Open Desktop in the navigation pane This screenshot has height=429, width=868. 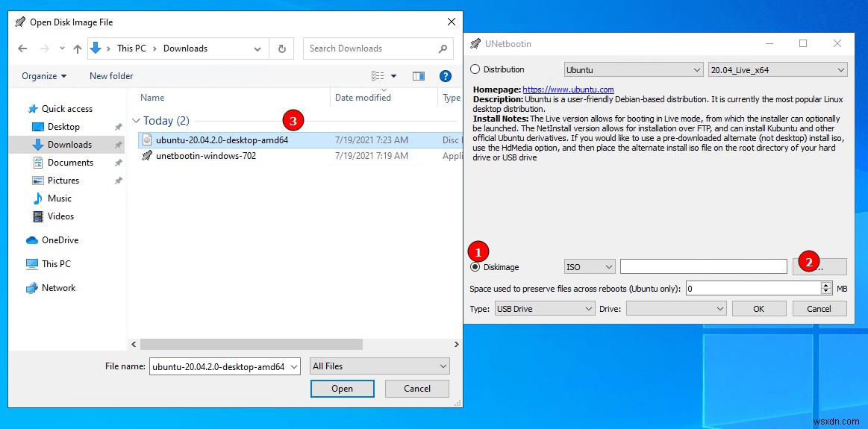click(63, 127)
